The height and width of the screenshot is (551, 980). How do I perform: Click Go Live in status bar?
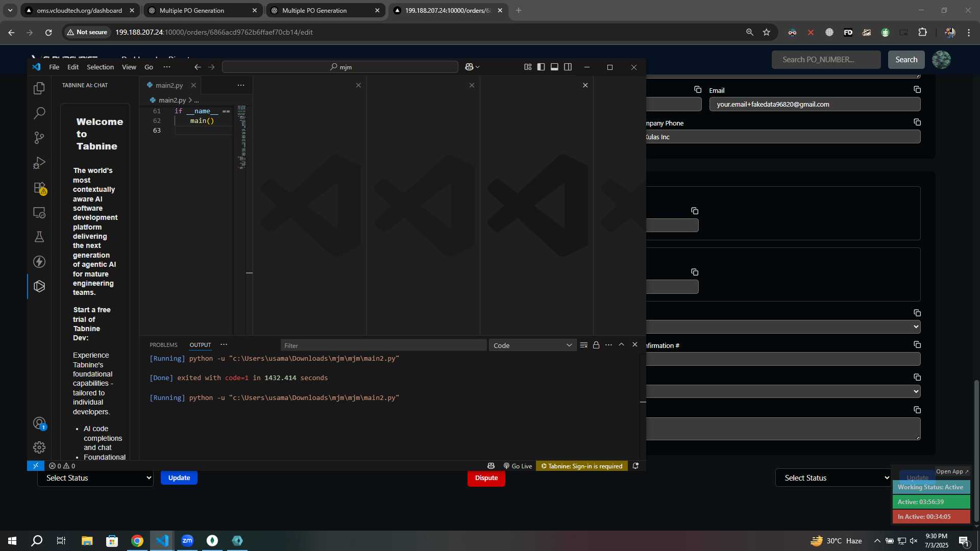tap(518, 466)
